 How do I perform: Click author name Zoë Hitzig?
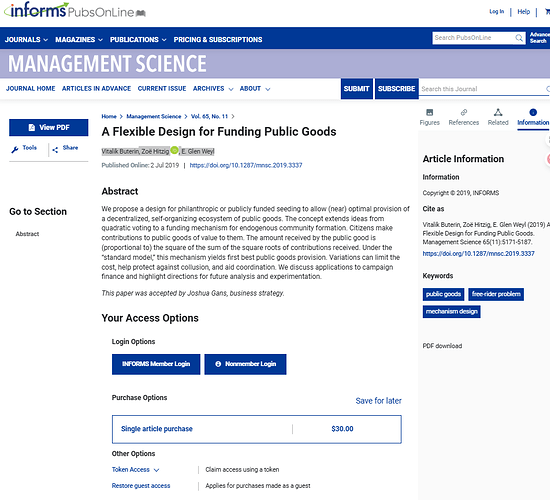click(155, 152)
